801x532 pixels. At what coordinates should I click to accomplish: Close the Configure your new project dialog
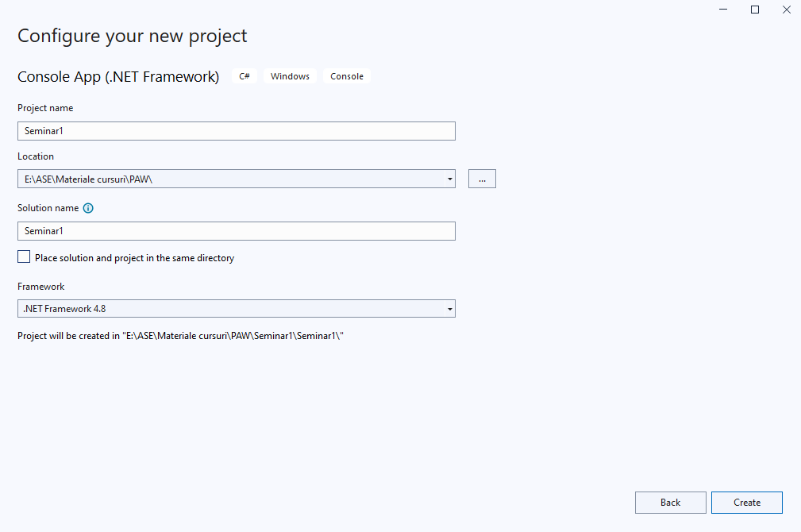786,10
